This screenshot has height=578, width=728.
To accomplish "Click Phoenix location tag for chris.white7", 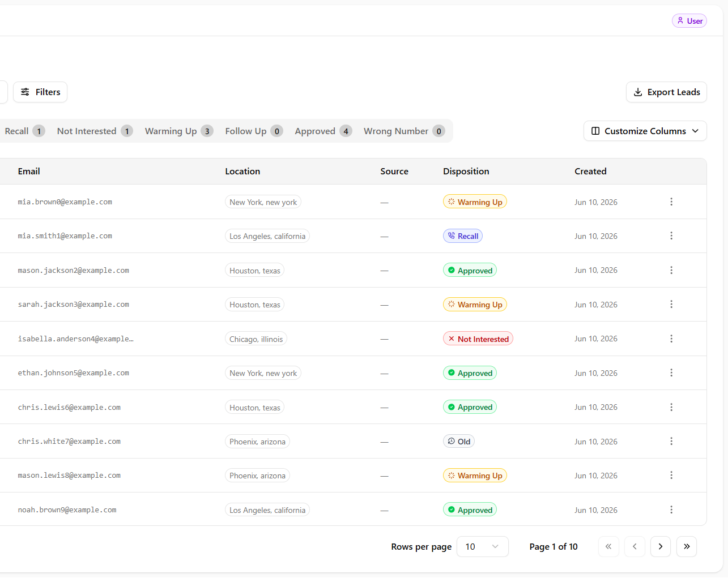I will (x=257, y=442).
